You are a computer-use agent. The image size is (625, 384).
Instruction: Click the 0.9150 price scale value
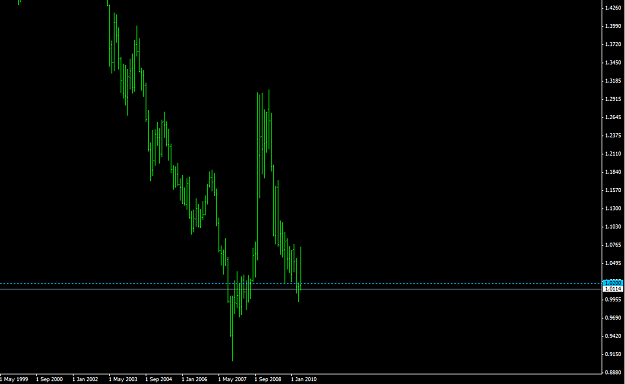click(613, 354)
